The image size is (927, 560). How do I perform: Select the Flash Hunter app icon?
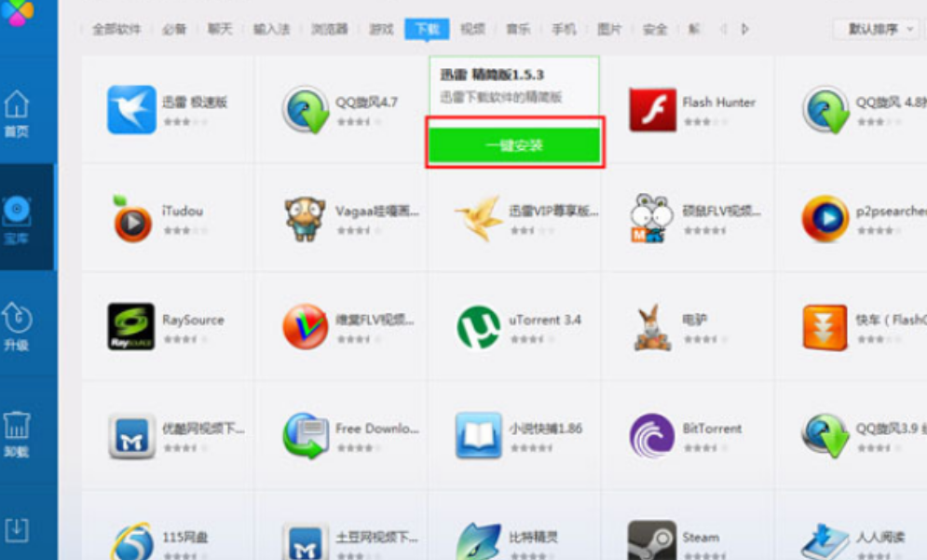(x=652, y=110)
